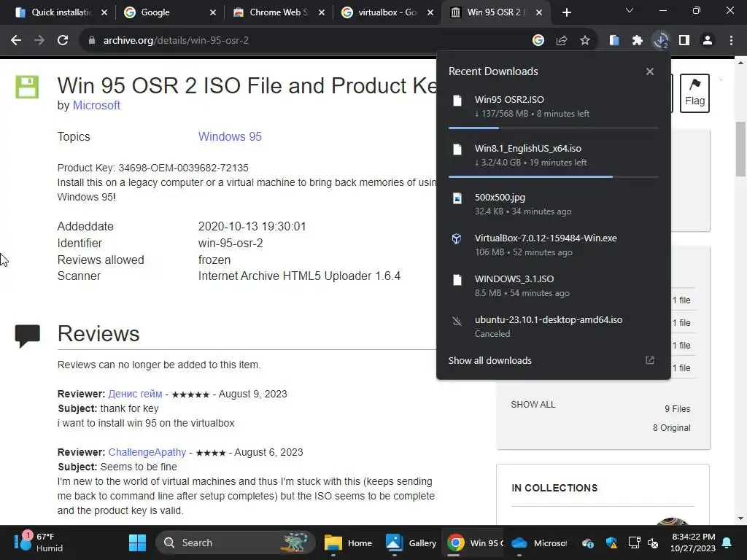
Task: Click the Reviews speech bubble icon
Action: (27, 336)
